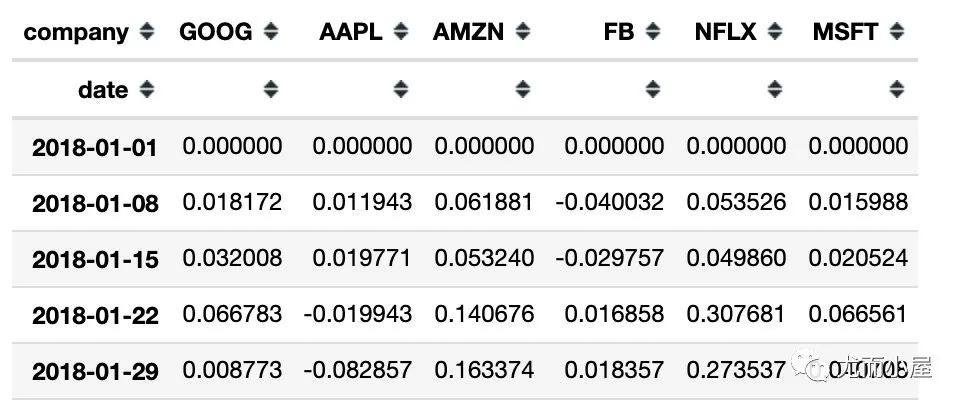Click second-row sort arrows under AAPL

400,90
